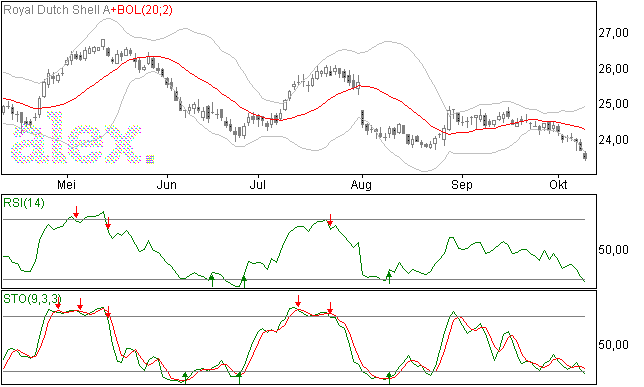Select the '27,00' price axis value
This screenshot has width=644, height=387.
(613, 33)
